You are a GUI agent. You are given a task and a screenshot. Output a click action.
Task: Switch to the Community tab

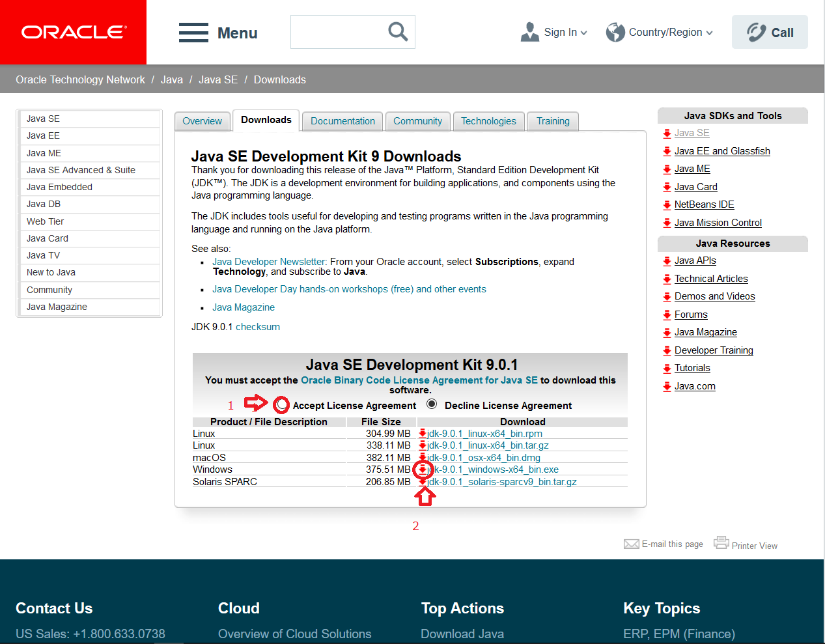pyautogui.click(x=417, y=121)
